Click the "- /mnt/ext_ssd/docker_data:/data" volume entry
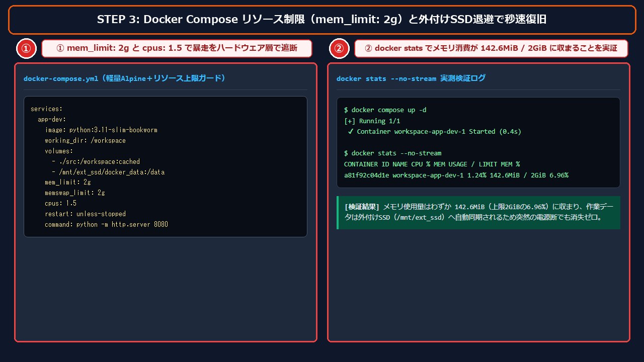The width and height of the screenshot is (644, 362). pyautogui.click(x=108, y=172)
